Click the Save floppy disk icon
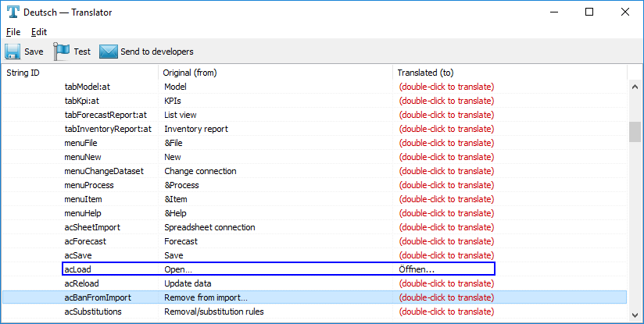Screen dimensions: 644x324 pyautogui.click(x=13, y=52)
